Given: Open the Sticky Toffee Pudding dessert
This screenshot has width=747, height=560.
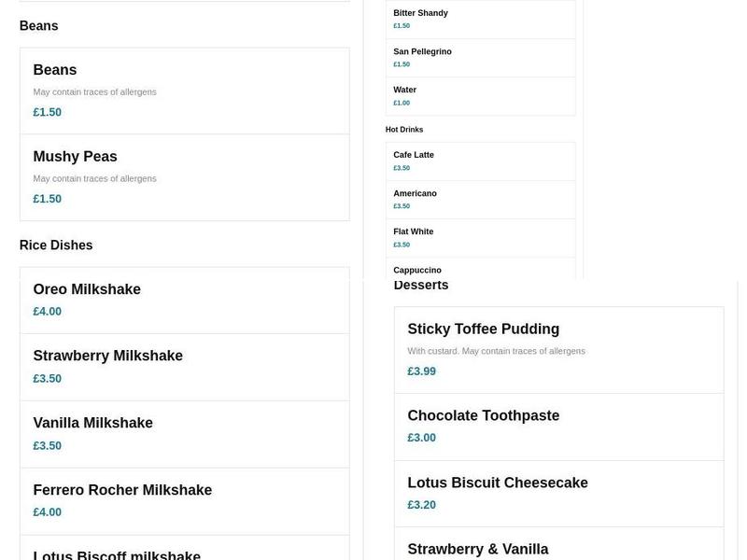Looking at the screenshot, I should click(558, 350).
